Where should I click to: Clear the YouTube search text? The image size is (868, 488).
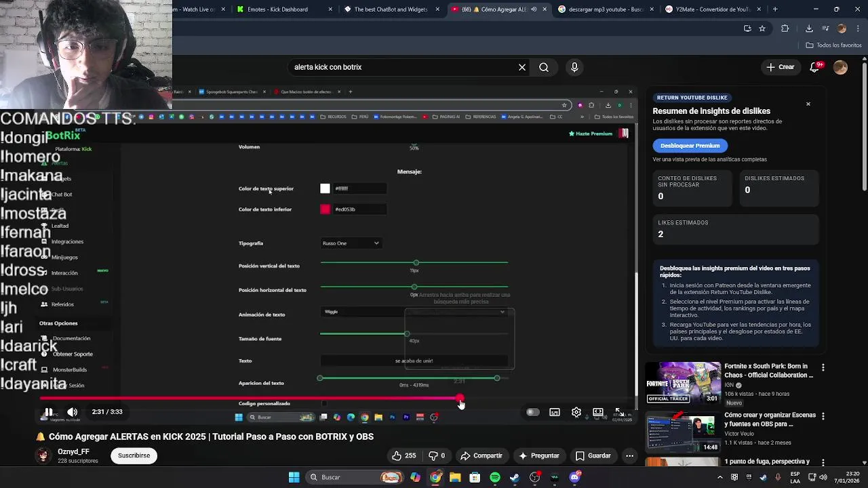pyautogui.click(x=522, y=67)
